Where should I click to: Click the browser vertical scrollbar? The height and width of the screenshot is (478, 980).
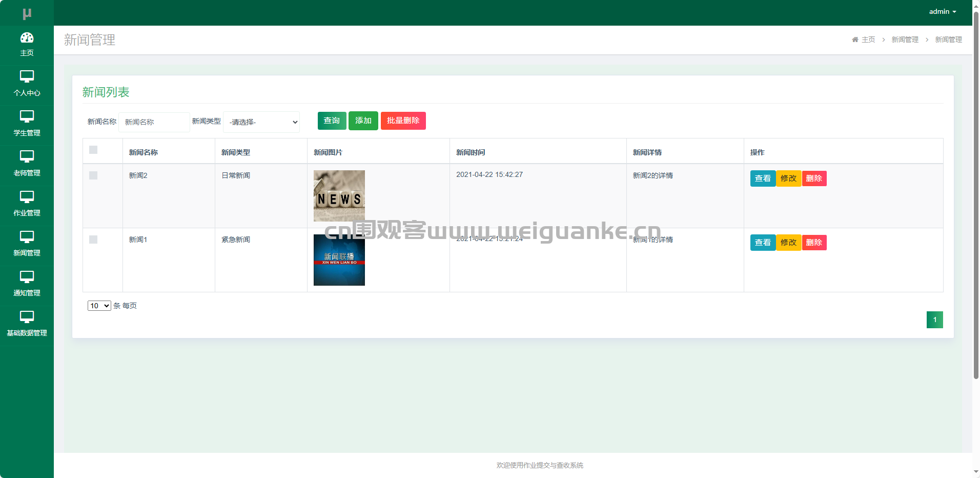(976, 195)
